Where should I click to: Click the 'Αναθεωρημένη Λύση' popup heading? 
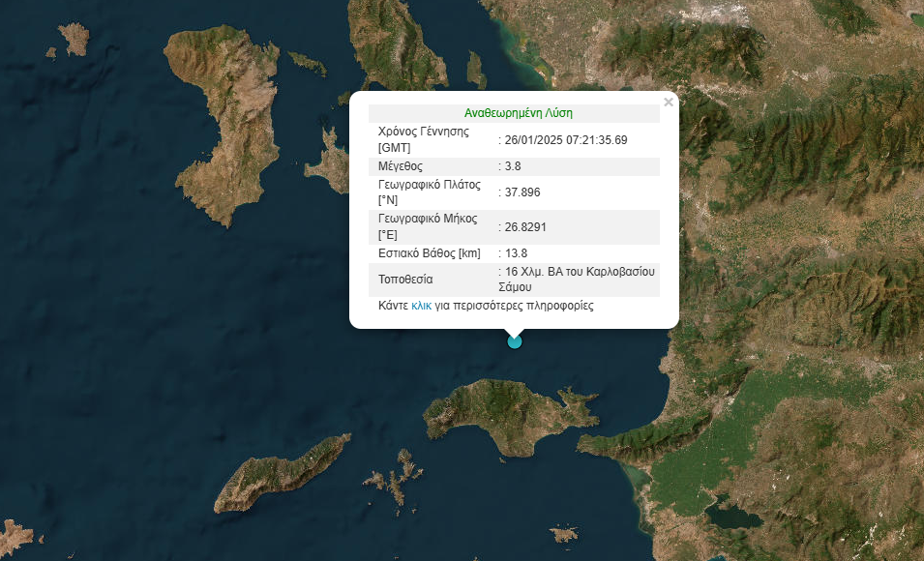click(519, 113)
